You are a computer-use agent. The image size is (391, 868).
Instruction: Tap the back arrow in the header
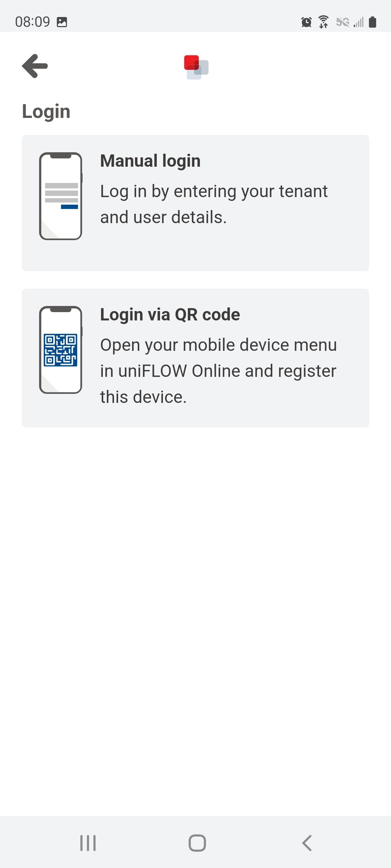point(35,66)
